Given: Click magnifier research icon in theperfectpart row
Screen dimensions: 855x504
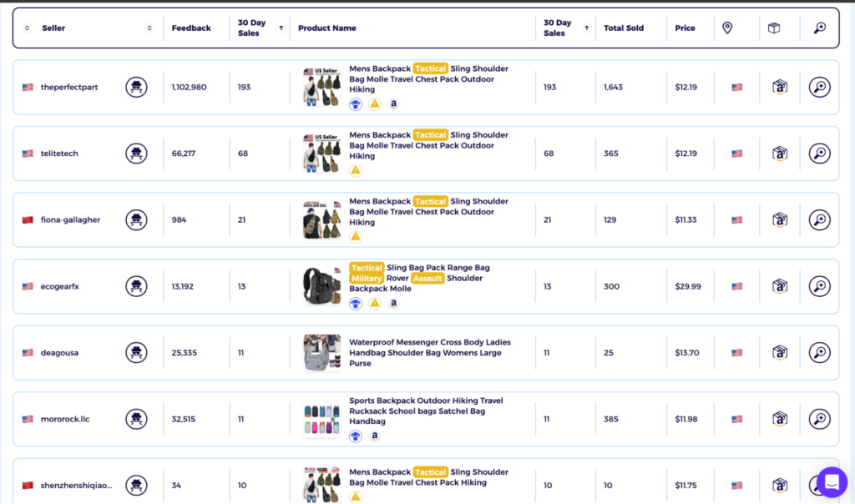Looking at the screenshot, I should 820,87.
